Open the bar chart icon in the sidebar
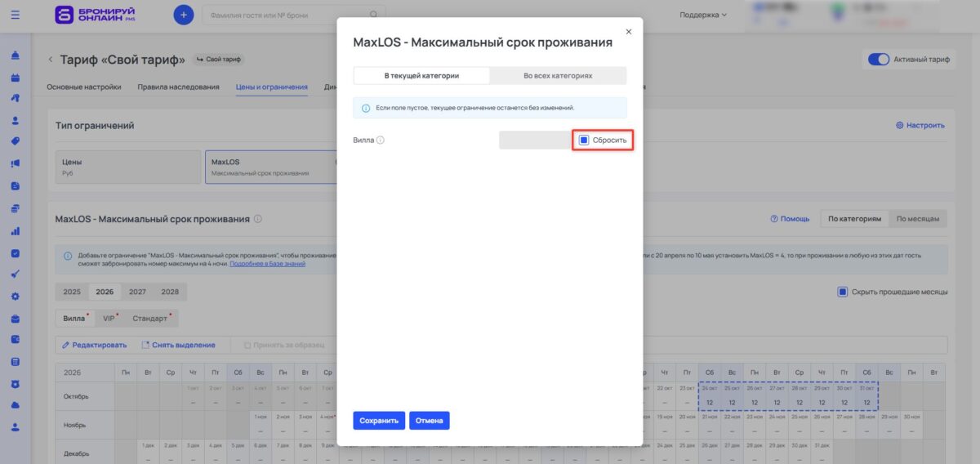The height and width of the screenshot is (464, 980). pos(16,231)
